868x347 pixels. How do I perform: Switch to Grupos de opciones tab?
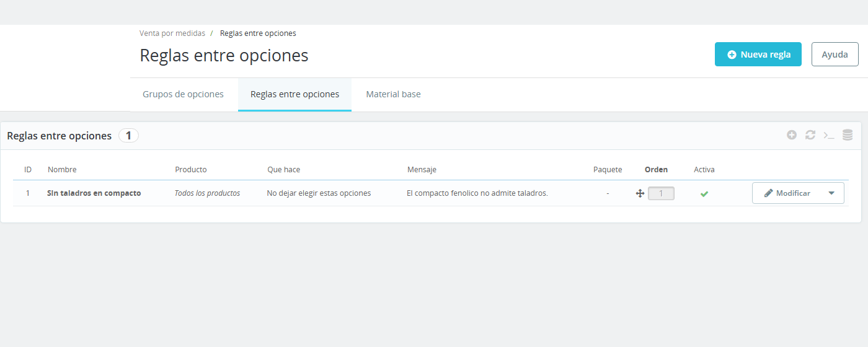[x=184, y=94]
